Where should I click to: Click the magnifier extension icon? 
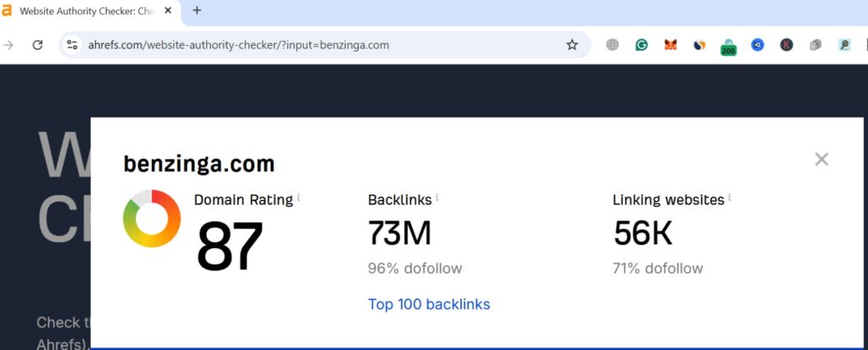point(844,45)
